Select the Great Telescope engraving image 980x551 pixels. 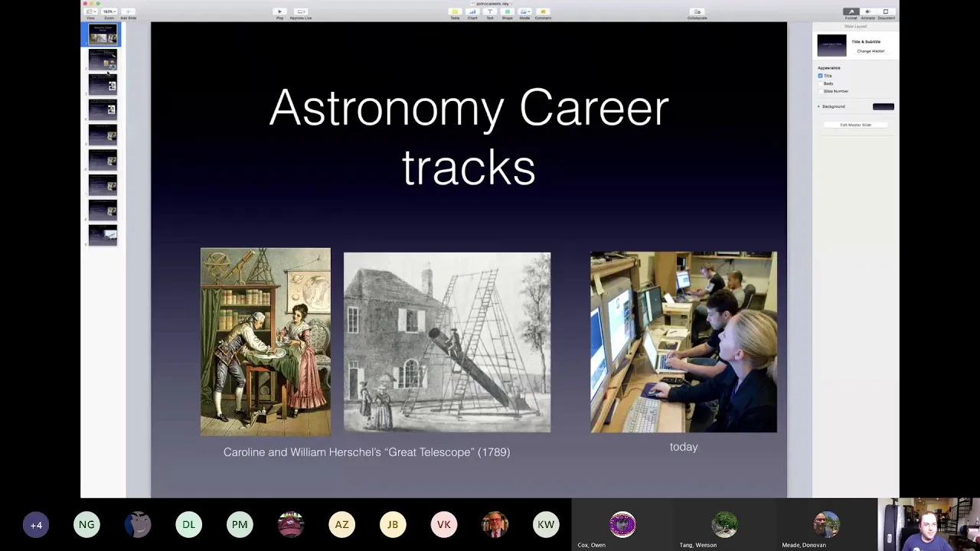coord(447,342)
